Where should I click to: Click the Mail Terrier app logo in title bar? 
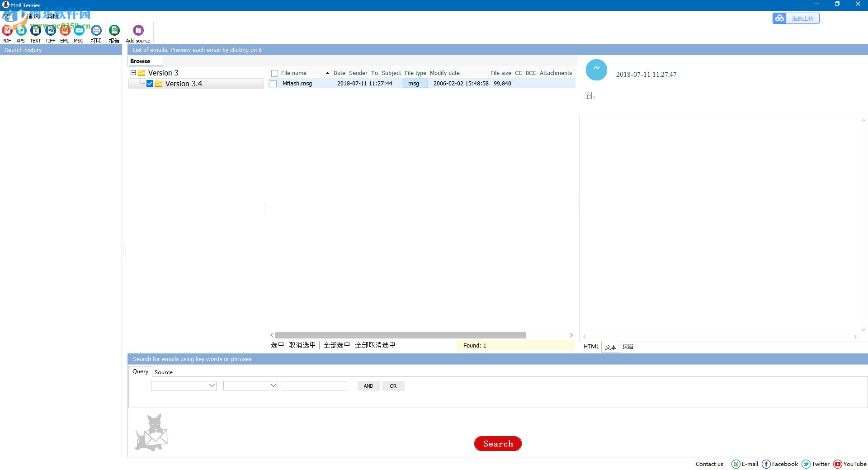pos(5,5)
